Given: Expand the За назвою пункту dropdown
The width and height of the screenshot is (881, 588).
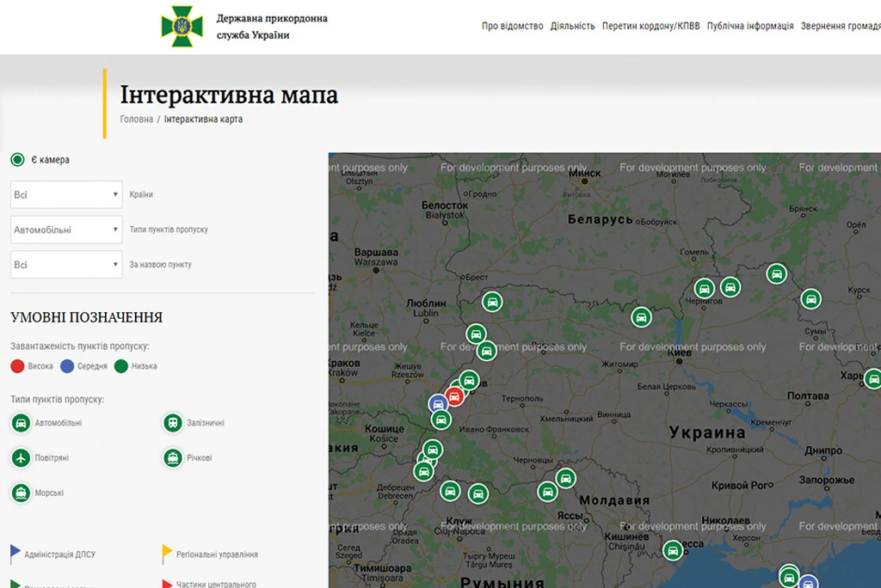Looking at the screenshot, I should pyautogui.click(x=65, y=264).
